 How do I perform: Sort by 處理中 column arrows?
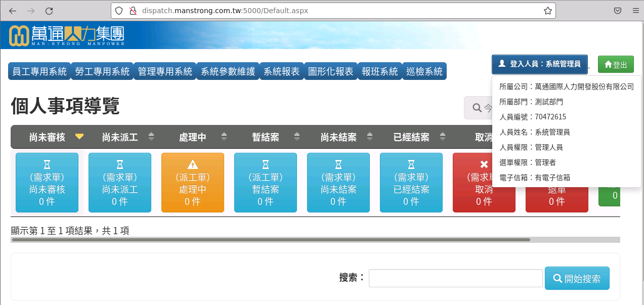[x=224, y=137]
